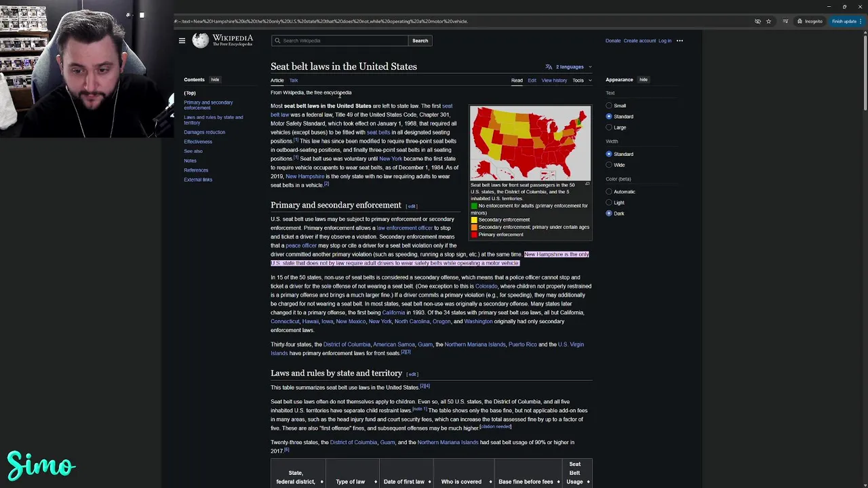The width and height of the screenshot is (868, 488).
Task: Choose Dark color mode
Action: click(609, 213)
